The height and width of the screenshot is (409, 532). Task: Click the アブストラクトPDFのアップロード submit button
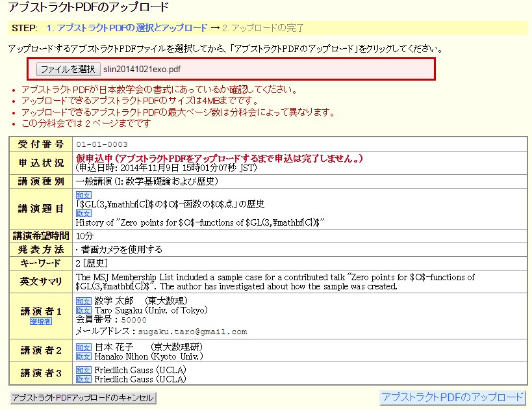(x=452, y=397)
